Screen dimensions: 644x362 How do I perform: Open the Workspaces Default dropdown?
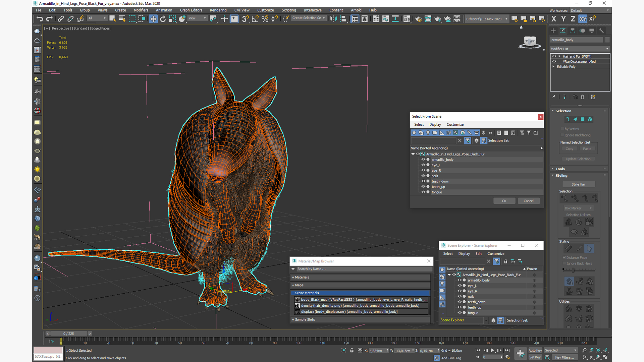[590, 10]
